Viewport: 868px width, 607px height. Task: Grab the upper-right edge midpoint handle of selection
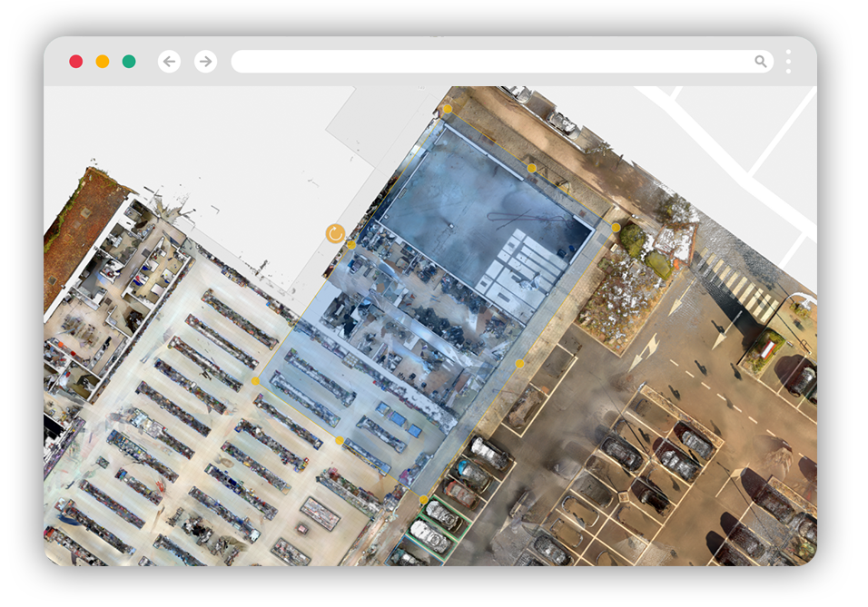pos(531,168)
